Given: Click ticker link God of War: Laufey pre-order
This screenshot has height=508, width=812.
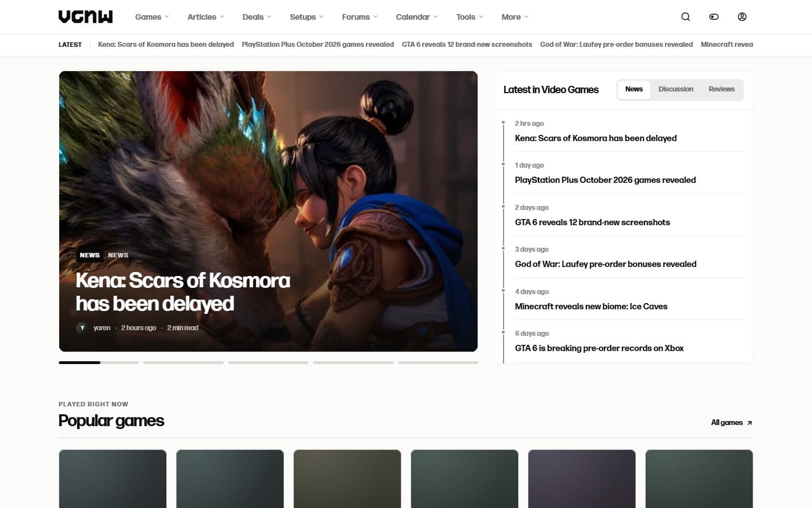Looking at the screenshot, I should [616, 45].
